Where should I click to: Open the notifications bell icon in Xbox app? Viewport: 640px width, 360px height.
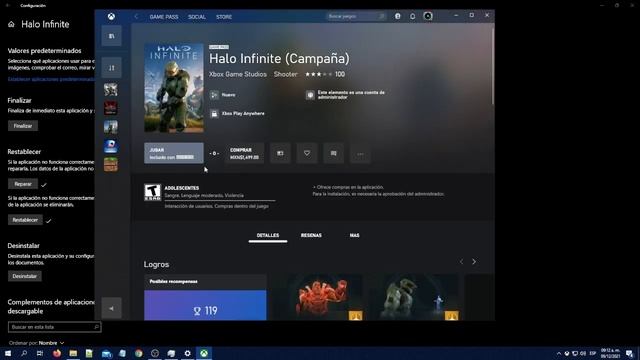(x=413, y=16)
